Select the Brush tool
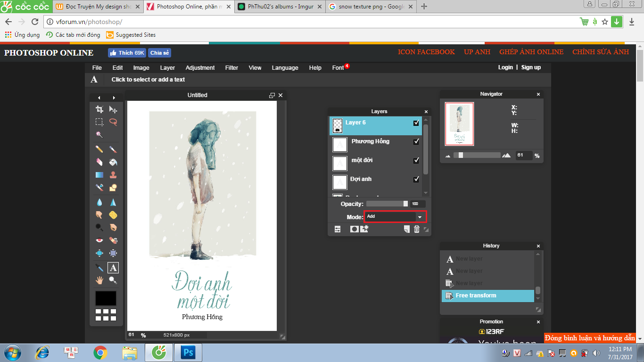The width and height of the screenshot is (644, 362). pyautogui.click(x=113, y=149)
